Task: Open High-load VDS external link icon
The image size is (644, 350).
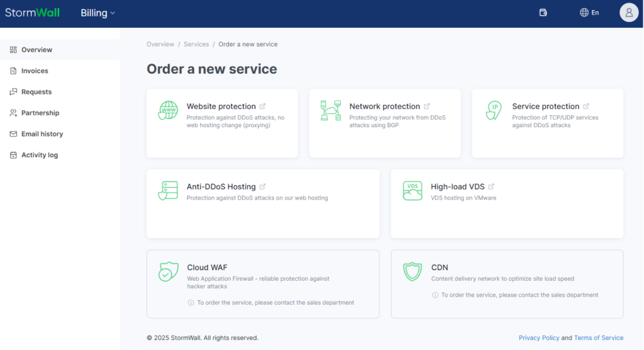Action: (491, 187)
